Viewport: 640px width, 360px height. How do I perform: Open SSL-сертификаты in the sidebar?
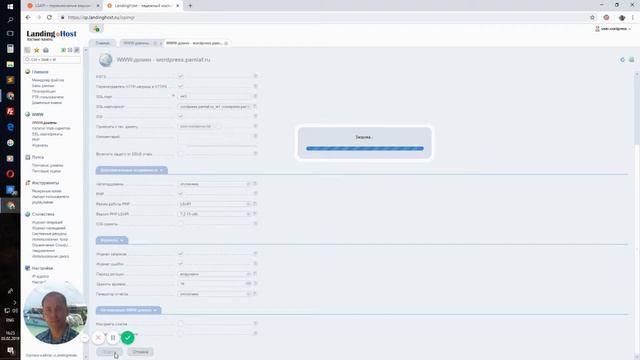[x=47, y=134]
